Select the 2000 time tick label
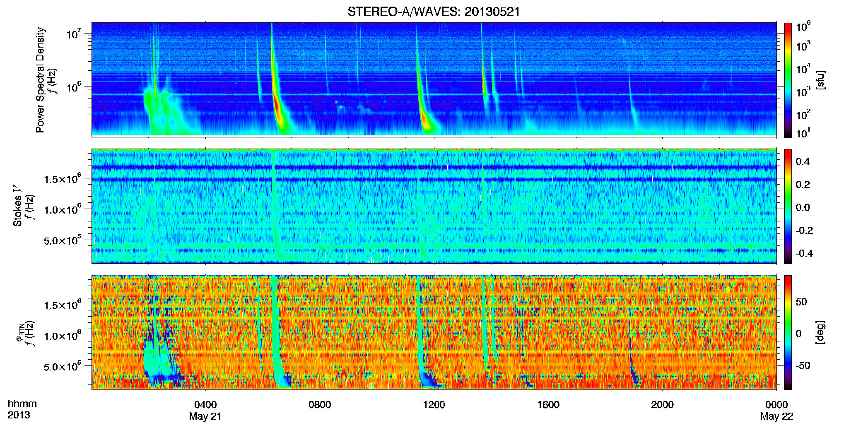 tap(662, 404)
